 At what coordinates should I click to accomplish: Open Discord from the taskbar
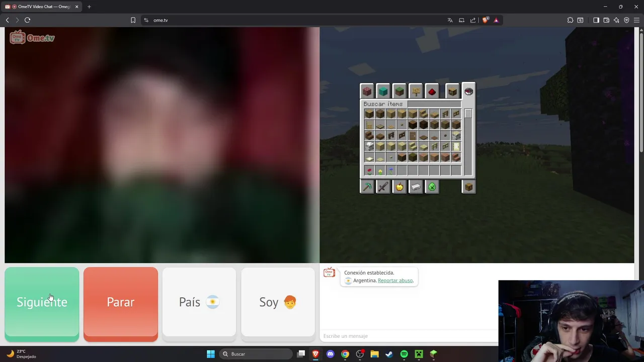click(330, 354)
